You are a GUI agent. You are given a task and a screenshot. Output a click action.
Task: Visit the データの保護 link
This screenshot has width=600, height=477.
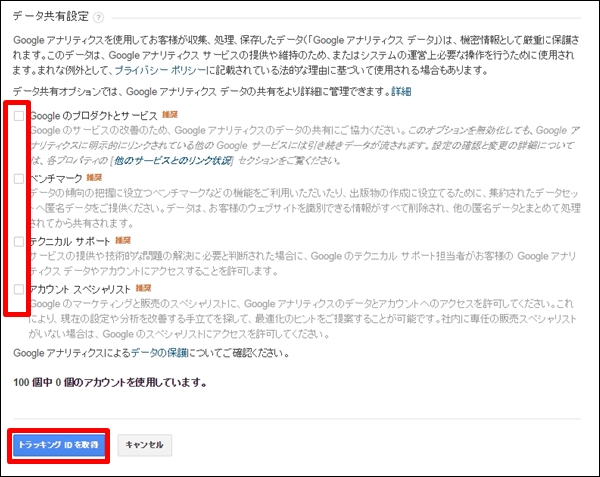click(x=160, y=353)
